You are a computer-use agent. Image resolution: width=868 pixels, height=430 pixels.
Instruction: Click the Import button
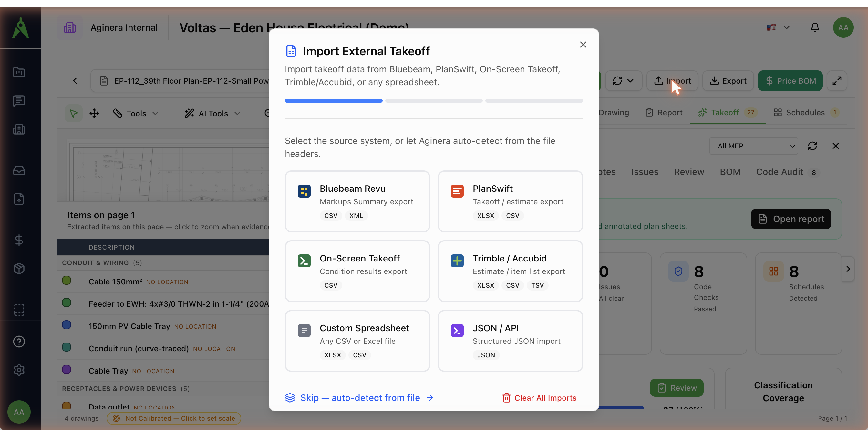672,81
